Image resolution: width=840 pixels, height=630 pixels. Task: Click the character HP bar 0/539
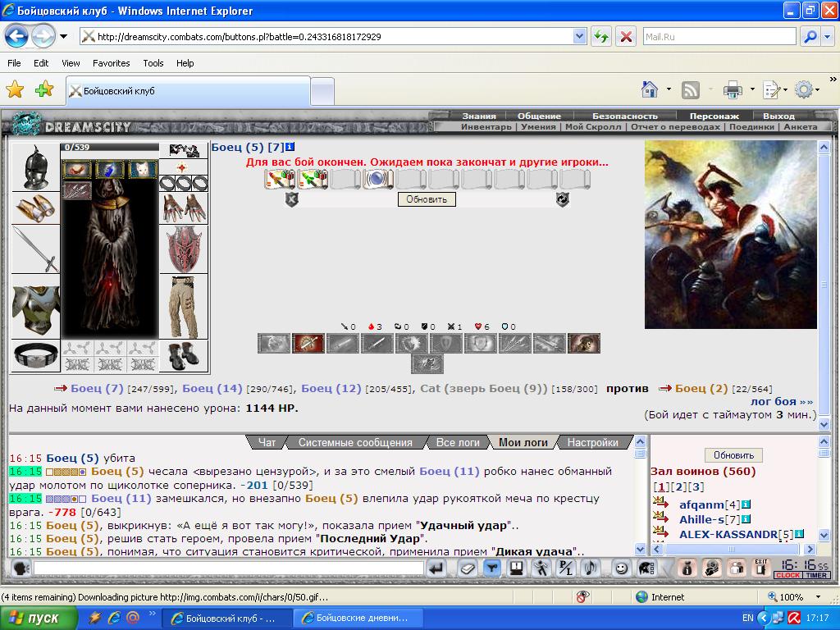coord(110,148)
